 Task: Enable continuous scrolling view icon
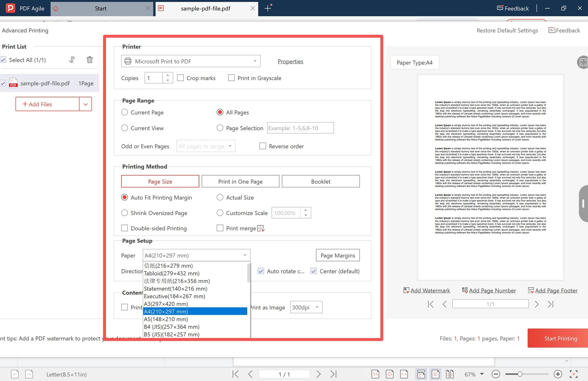pos(421,374)
